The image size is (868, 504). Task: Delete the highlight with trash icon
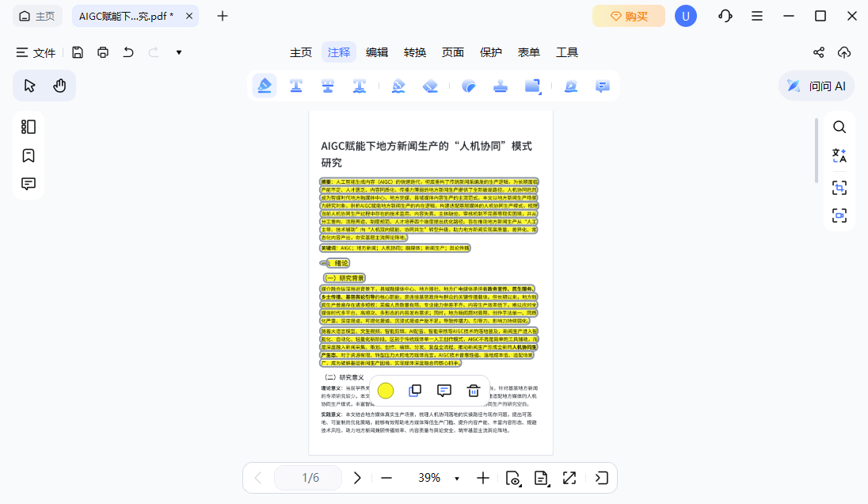[x=474, y=391]
